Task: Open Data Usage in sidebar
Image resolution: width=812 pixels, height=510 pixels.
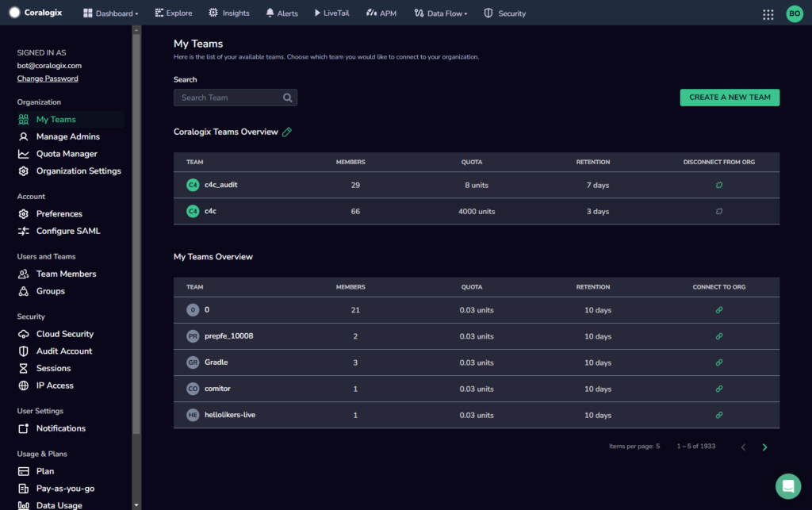Action: 50,505
